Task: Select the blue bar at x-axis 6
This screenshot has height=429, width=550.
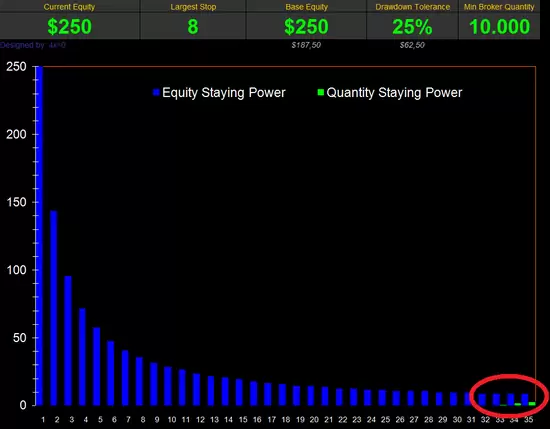Action: tap(111, 373)
